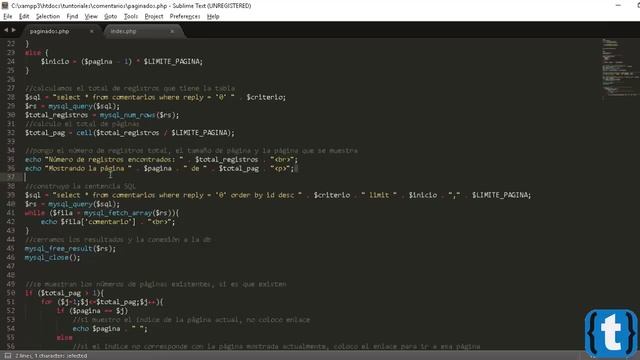The height and width of the screenshot is (360, 640).
Task: Click $total_registros on line 35
Action: point(227,160)
